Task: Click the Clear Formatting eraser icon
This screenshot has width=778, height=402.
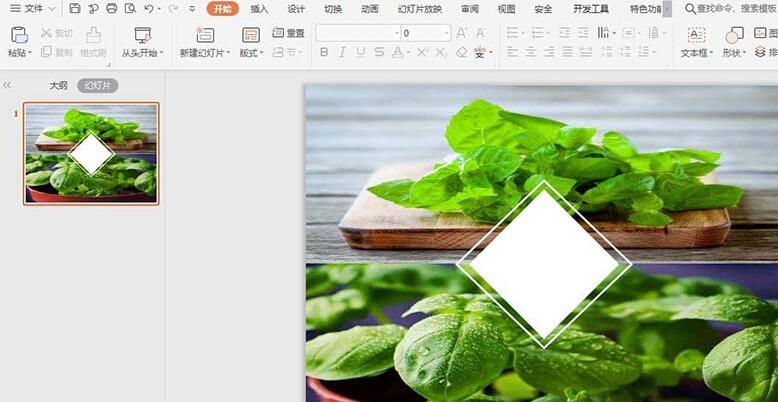Action: click(x=461, y=52)
